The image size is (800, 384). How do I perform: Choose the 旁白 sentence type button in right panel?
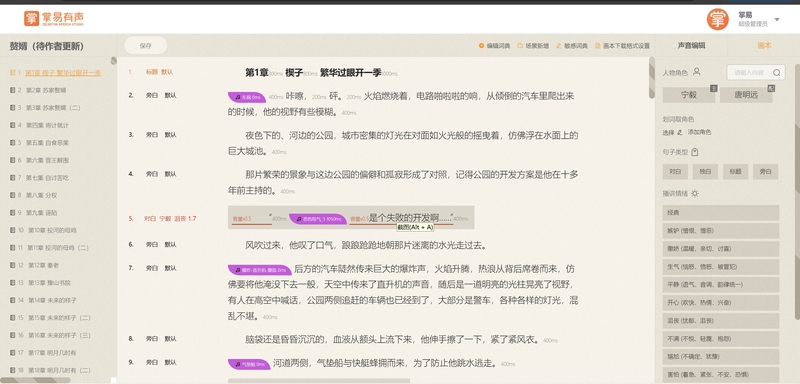766,172
